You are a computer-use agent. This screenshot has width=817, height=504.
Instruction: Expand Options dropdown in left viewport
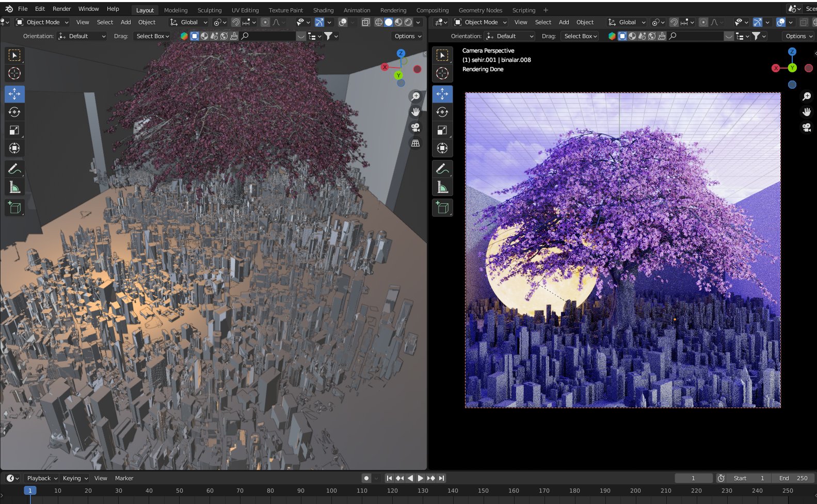[408, 36]
